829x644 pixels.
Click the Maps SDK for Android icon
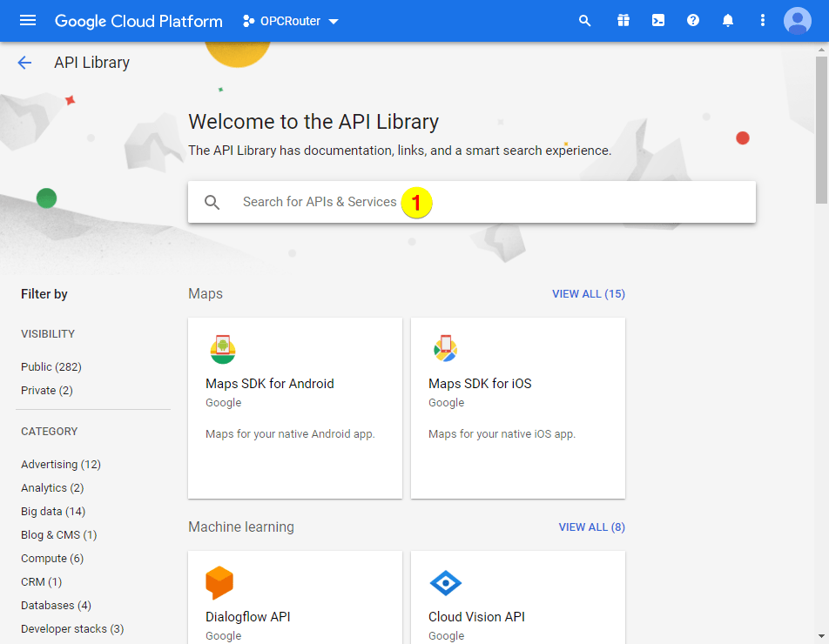223,350
